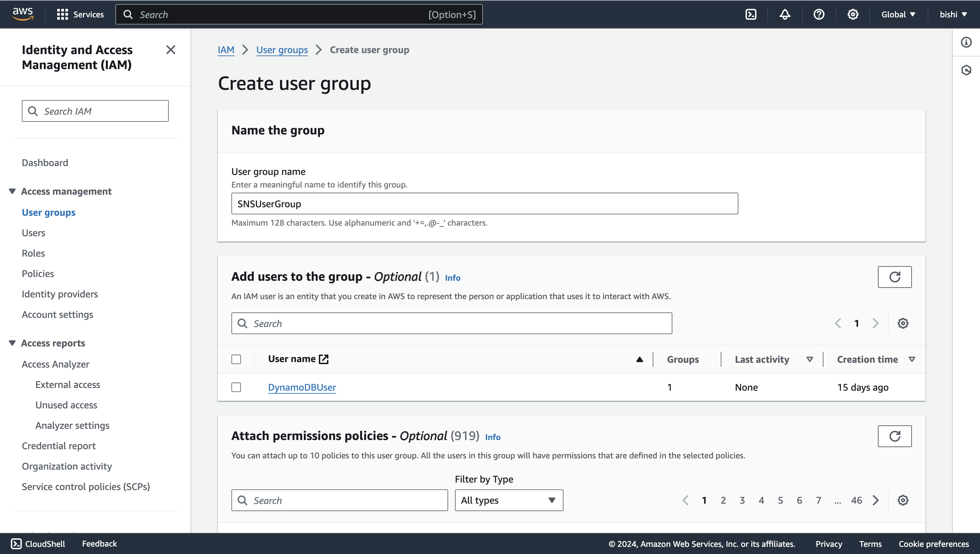Close the IAM navigation sidebar

coord(171,50)
